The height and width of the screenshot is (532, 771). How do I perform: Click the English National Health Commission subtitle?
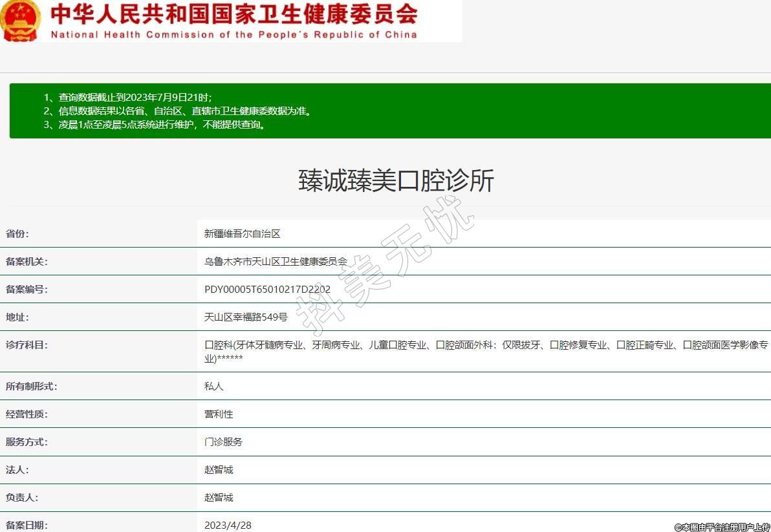pos(233,35)
